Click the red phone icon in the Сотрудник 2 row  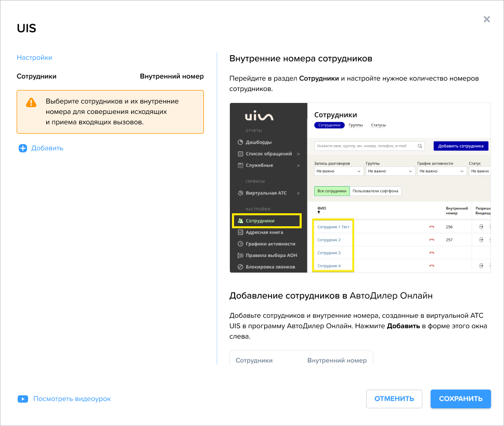tap(432, 240)
